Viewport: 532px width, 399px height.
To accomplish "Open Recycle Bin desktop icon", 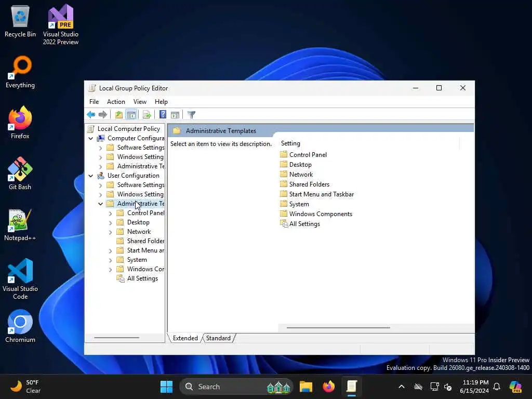I will [20, 21].
